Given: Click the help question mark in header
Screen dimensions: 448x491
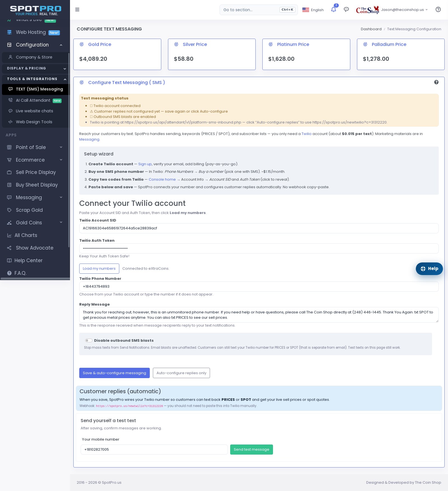Looking at the screenshot, I should coord(438,10).
